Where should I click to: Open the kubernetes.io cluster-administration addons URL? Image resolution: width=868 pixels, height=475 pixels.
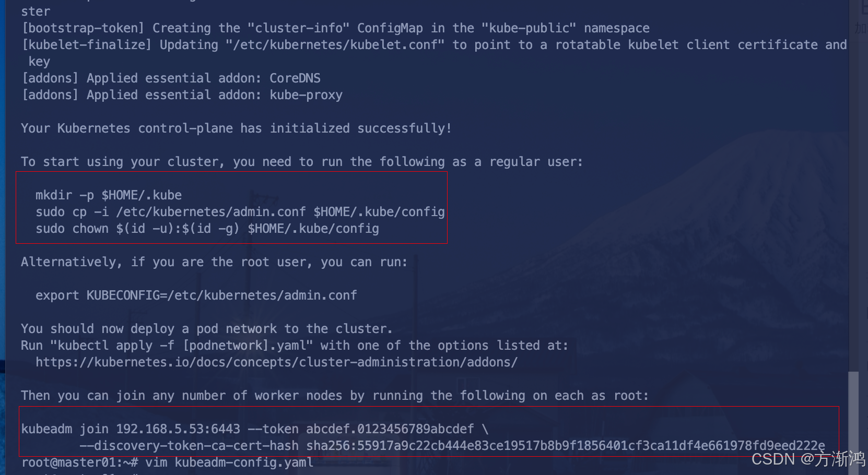pyautogui.click(x=276, y=362)
